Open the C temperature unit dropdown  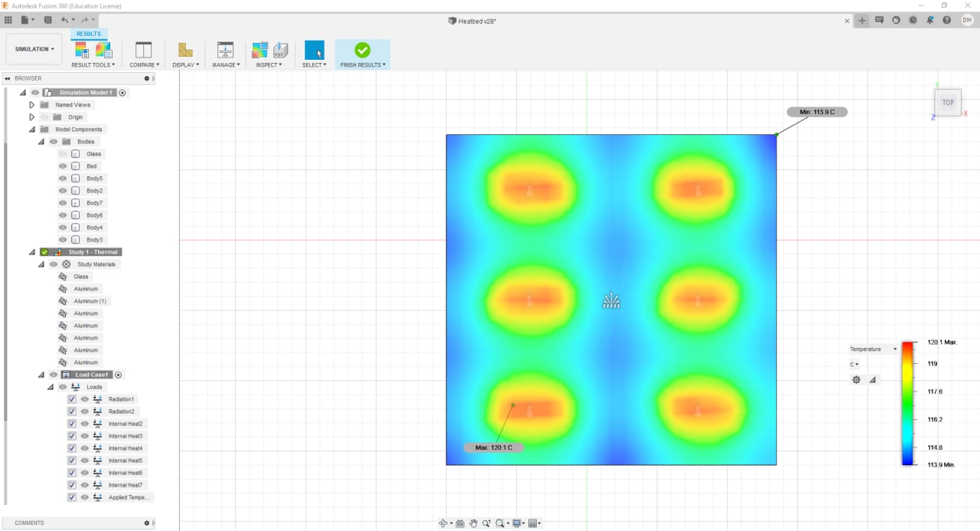(x=854, y=364)
